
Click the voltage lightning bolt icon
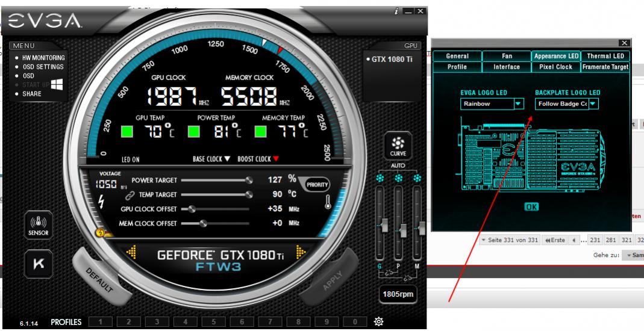click(101, 202)
